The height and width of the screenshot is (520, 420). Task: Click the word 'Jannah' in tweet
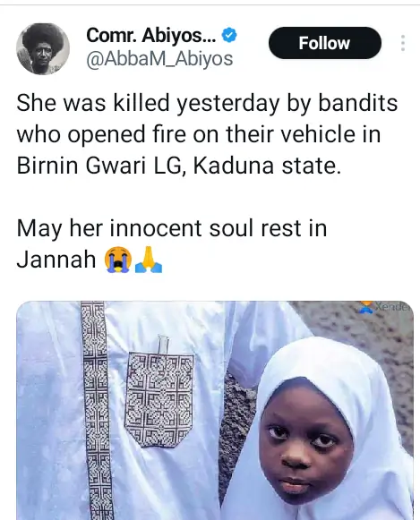(56, 260)
